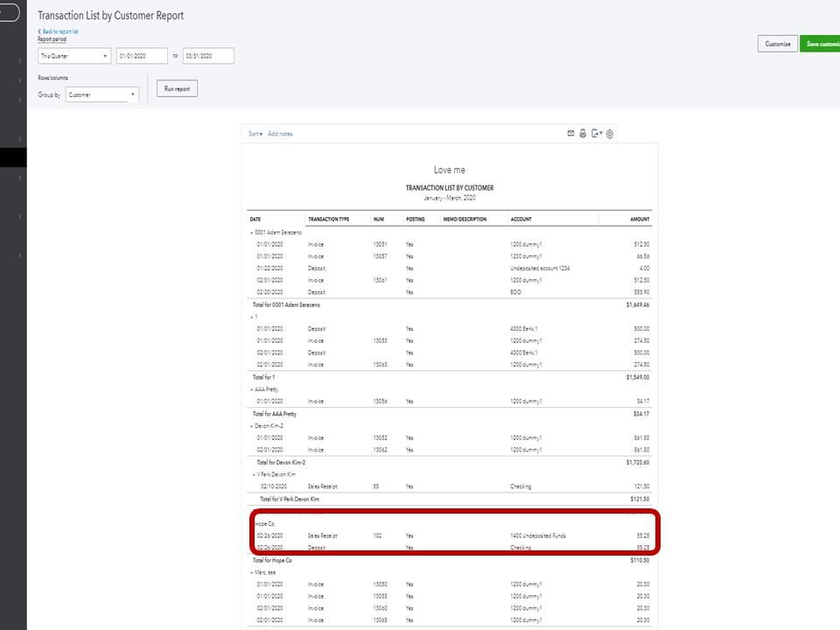Collapse the Devon Kim-2 group

[x=251, y=426]
